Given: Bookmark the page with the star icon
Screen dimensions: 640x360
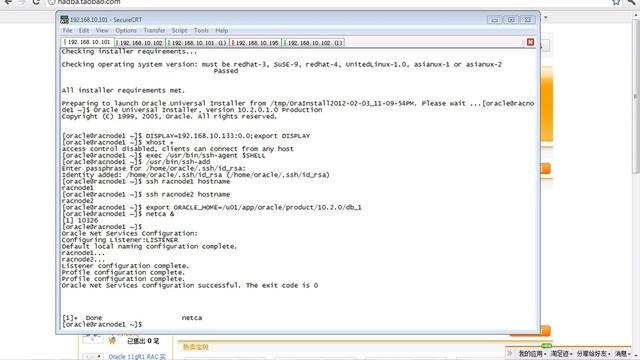Looking at the screenshot, I should pos(616,2).
